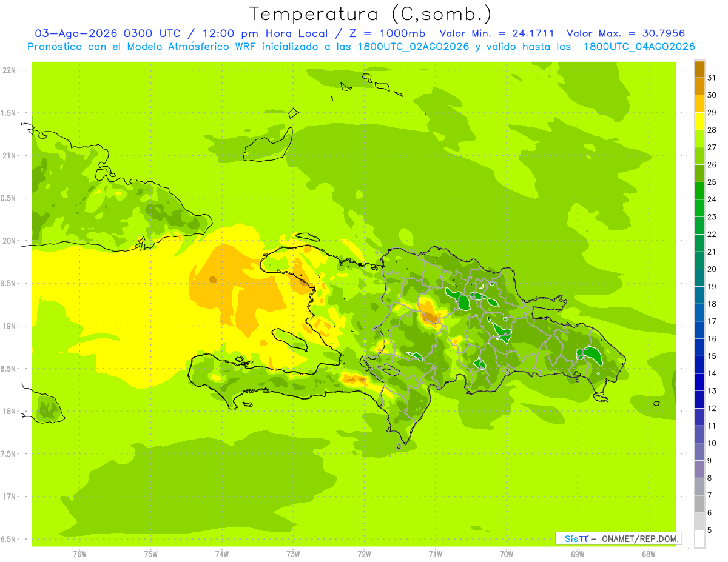
Task: Click the "69W" longitude axis label
Action: [578, 554]
